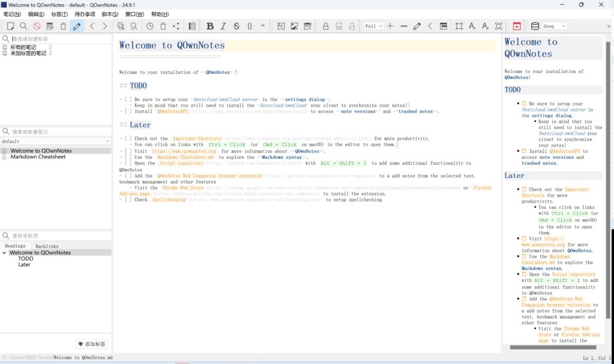This screenshot has width=614, height=364.
Task: Add a workspace with the plus icon
Action: point(390,26)
